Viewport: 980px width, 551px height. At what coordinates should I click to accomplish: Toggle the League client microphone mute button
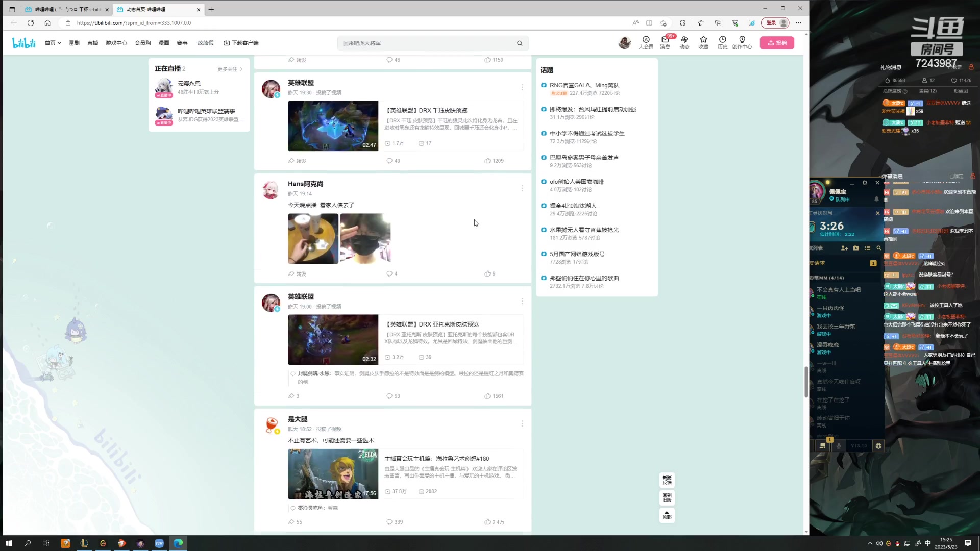pyautogui.click(x=839, y=446)
